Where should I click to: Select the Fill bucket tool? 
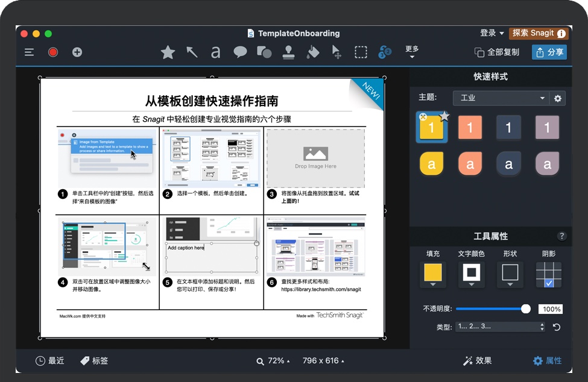(x=312, y=52)
